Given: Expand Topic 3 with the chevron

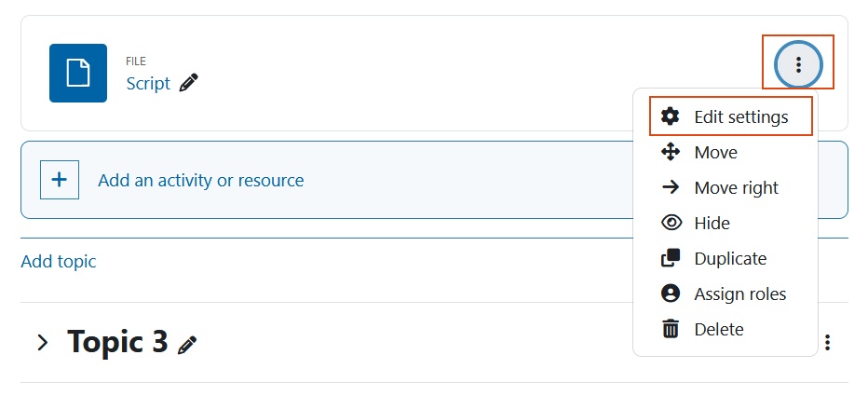Looking at the screenshot, I should point(42,343).
